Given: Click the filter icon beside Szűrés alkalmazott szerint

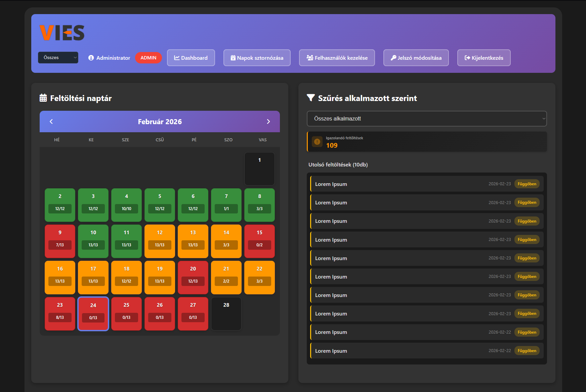Looking at the screenshot, I should pos(310,98).
